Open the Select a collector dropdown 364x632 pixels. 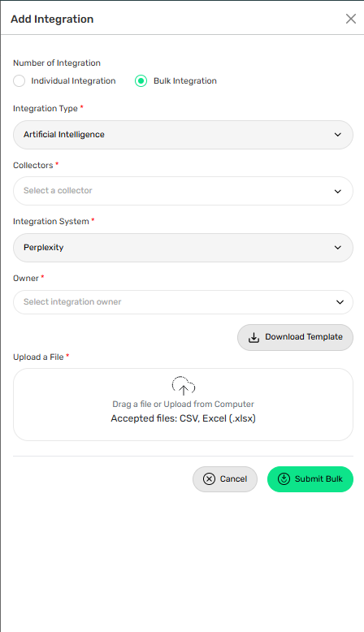(183, 191)
